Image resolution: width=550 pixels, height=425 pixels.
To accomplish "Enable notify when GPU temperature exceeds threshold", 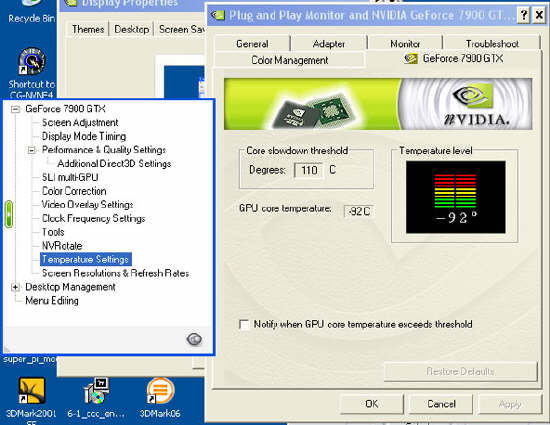I will click(244, 324).
